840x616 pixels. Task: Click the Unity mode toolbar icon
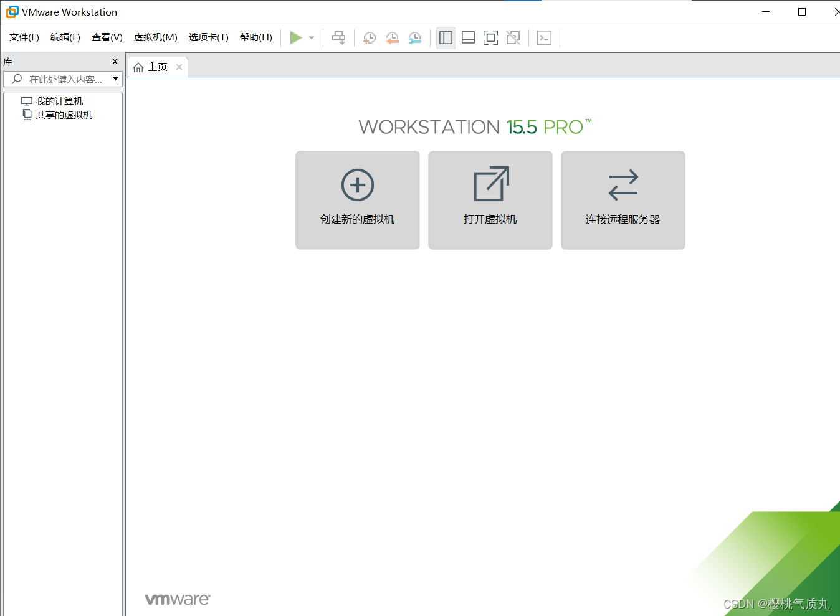coord(513,38)
